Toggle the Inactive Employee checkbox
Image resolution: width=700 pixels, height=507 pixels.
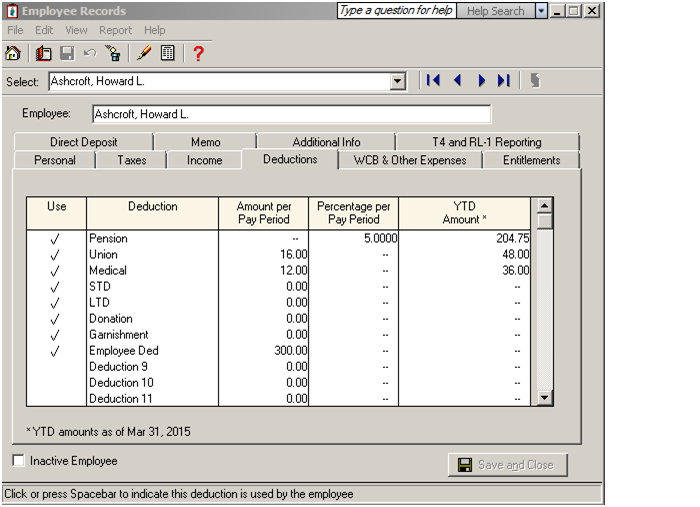click(18, 460)
